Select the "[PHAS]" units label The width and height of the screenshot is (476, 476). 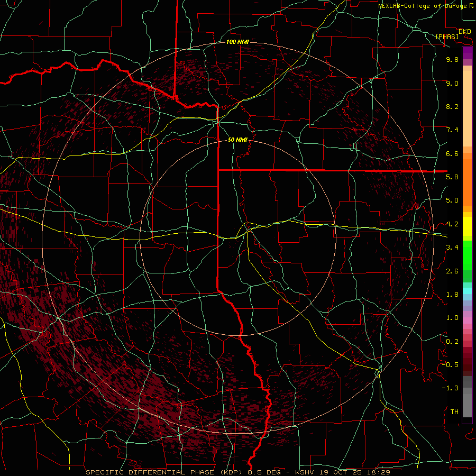(x=447, y=37)
